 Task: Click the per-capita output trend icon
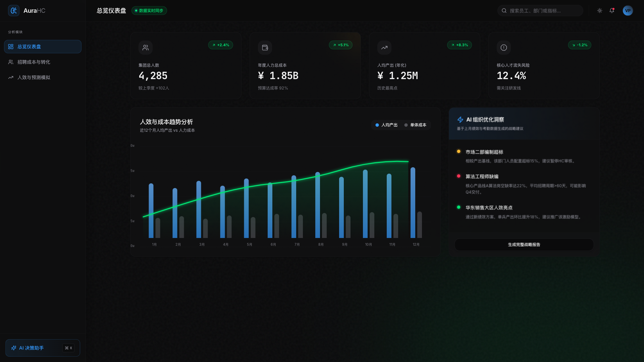click(x=384, y=48)
